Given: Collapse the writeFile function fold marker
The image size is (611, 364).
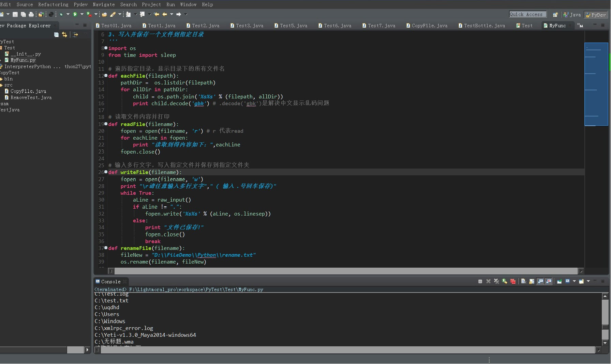Looking at the screenshot, I should pos(106,172).
